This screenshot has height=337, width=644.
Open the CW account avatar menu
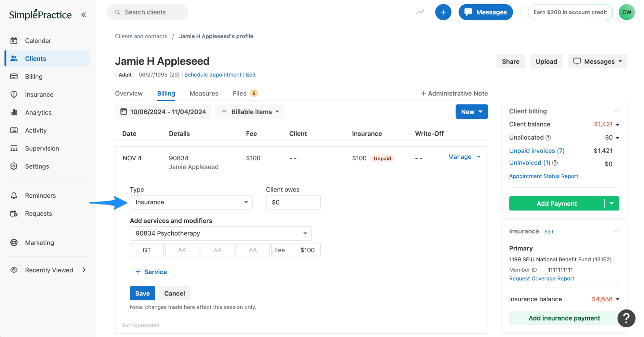tap(627, 12)
